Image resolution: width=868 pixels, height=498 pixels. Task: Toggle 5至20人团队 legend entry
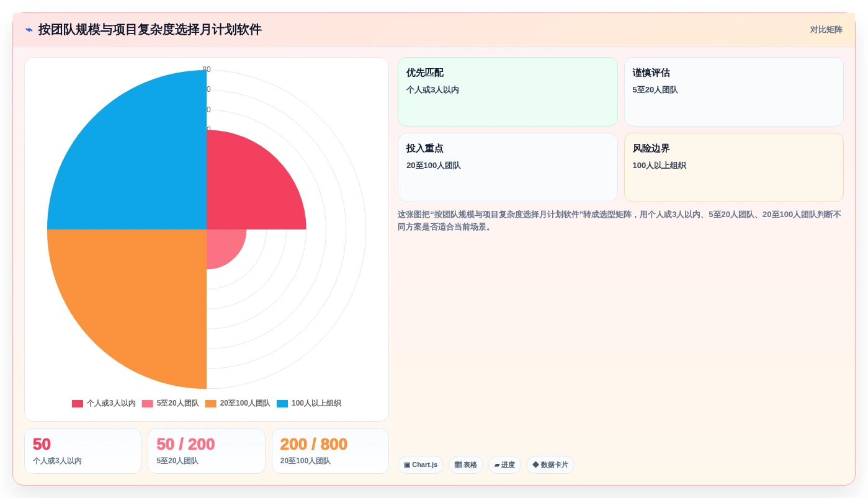click(170, 403)
